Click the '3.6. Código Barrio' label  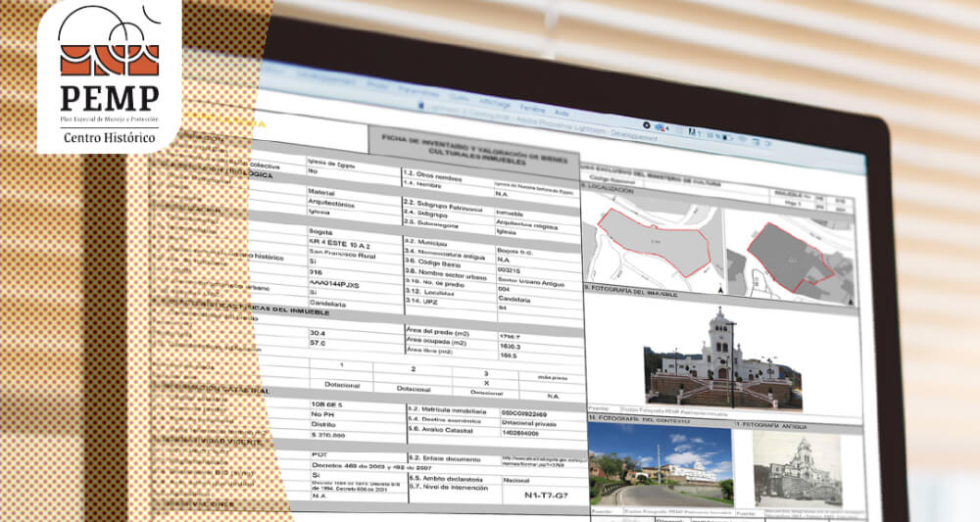[432, 262]
